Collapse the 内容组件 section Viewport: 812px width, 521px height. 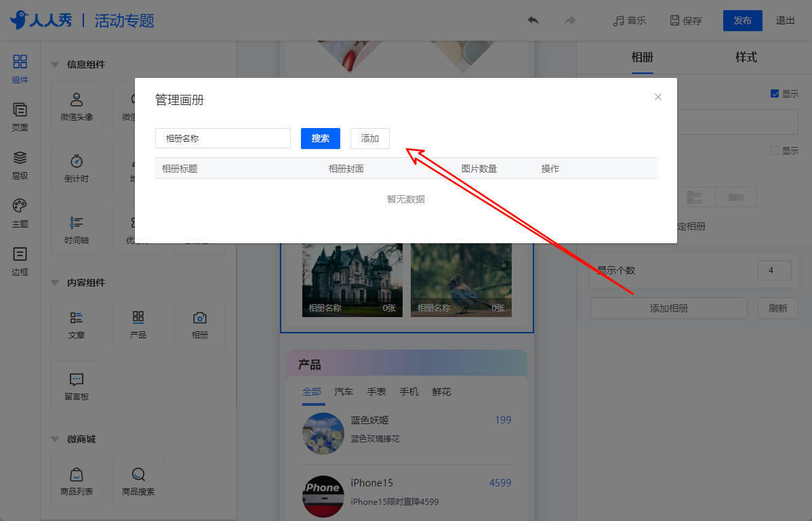point(55,283)
